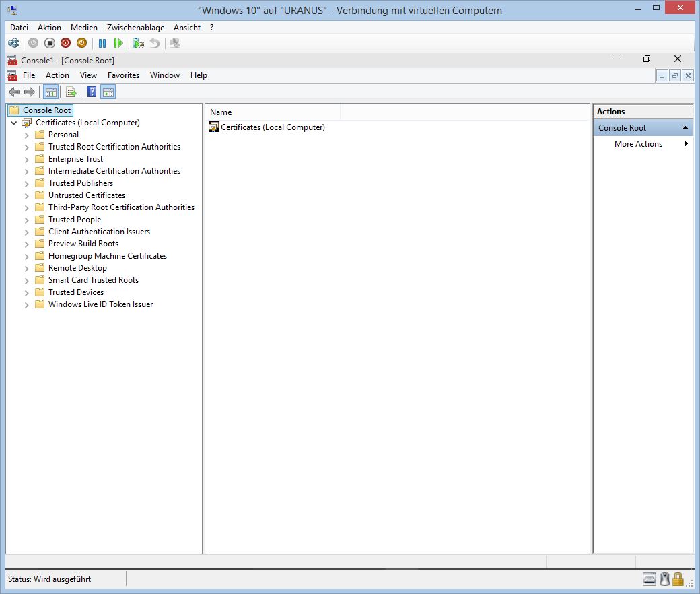Select the Untrusted Certificates folder
The width and height of the screenshot is (700, 594).
click(x=86, y=195)
